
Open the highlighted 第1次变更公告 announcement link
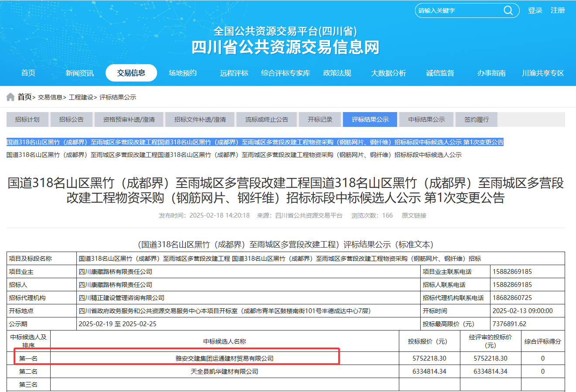(255, 142)
